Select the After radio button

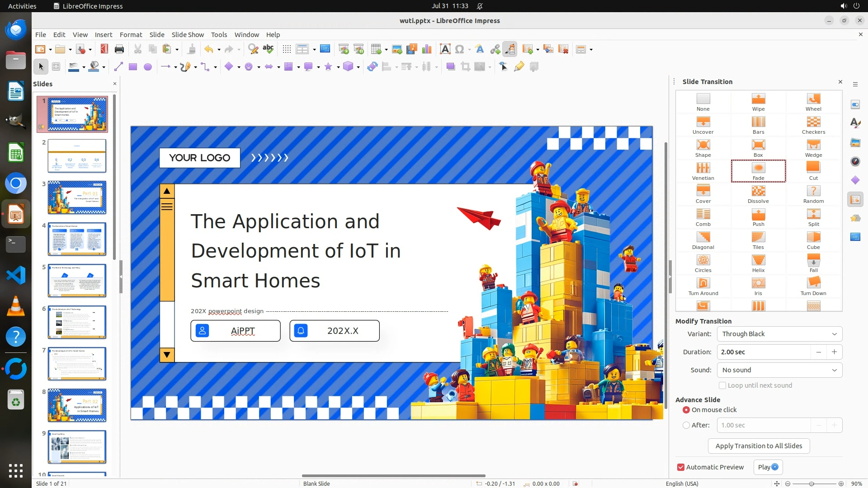(686, 425)
